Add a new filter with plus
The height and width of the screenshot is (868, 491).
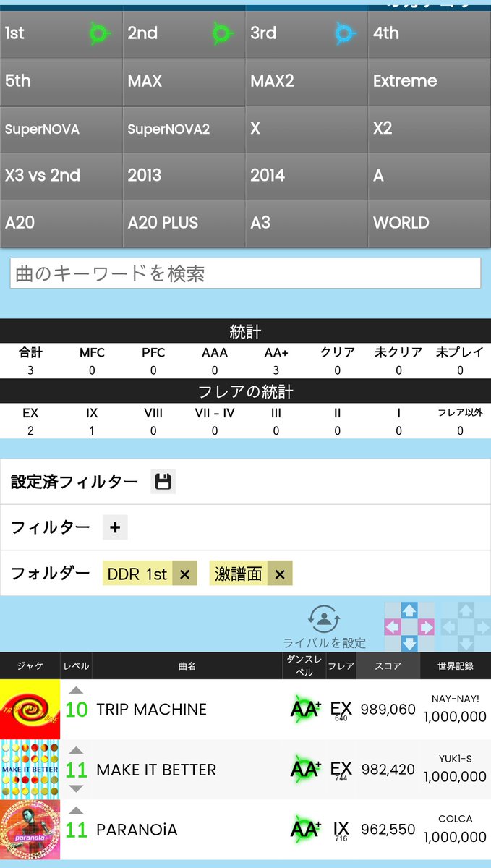tap(115, 527)
